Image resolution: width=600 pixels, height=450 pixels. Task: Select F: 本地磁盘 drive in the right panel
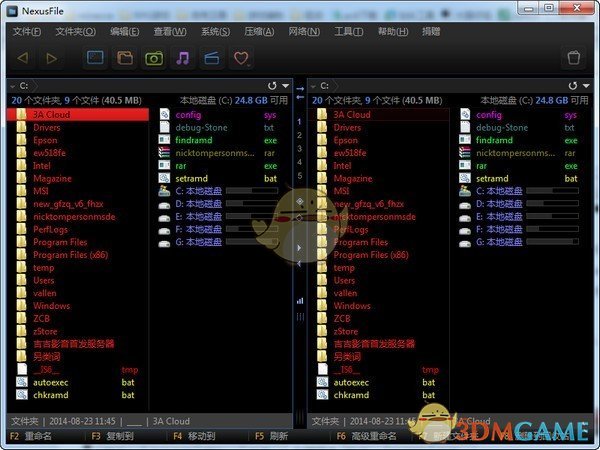(x=499, y=229)
